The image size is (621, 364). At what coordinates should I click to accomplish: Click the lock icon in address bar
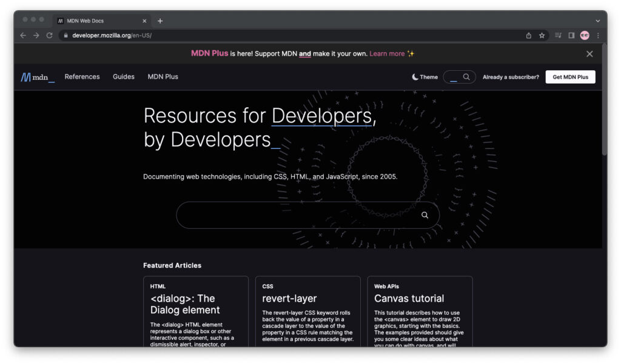(x=65, y=36)
